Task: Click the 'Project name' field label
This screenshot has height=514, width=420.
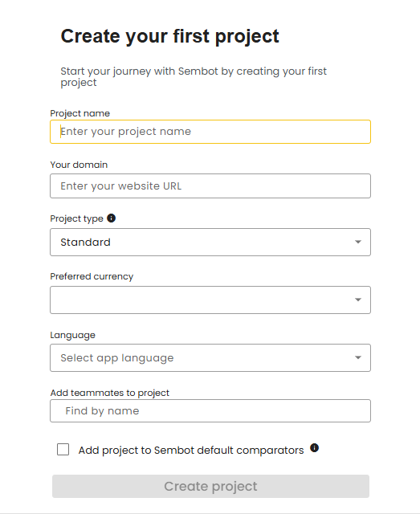Action: pyautogui.click(x=80, y=113)
